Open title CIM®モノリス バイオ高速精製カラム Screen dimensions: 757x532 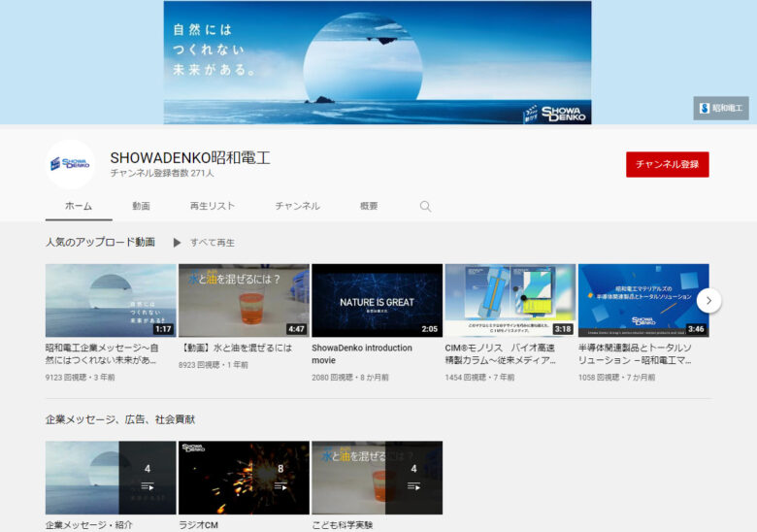pos(501,354)
